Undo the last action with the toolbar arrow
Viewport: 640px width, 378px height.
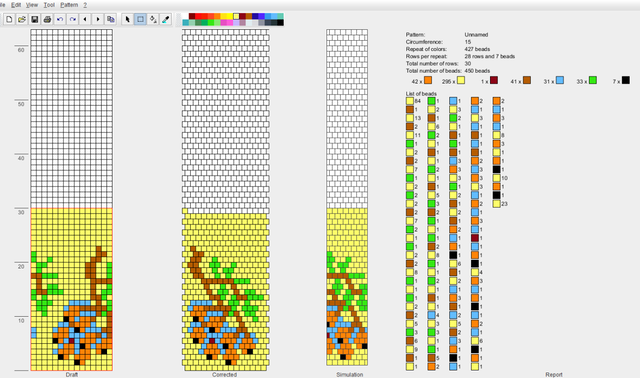pyautogui.click(x=60, y=19)
